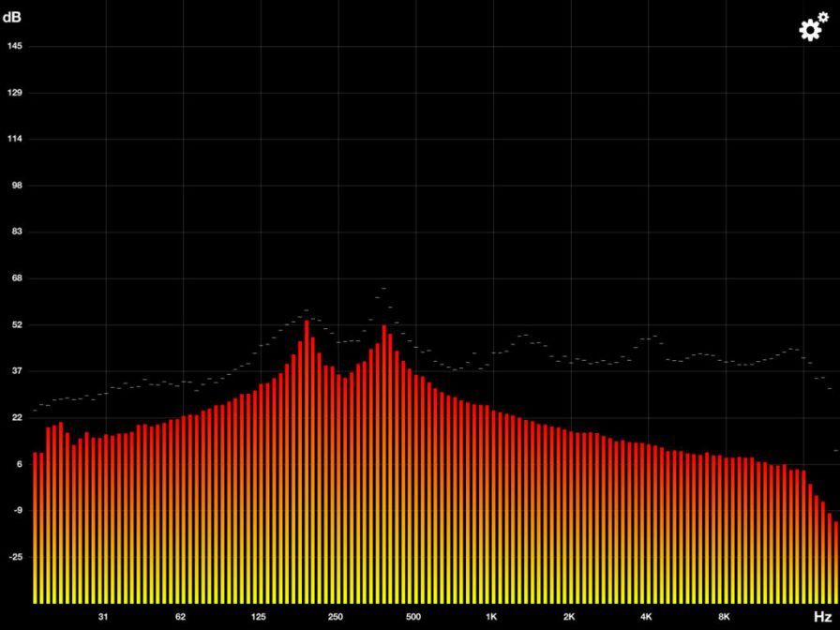
Task: Tap the dB axis unit label
Action: tap(12, 16)
